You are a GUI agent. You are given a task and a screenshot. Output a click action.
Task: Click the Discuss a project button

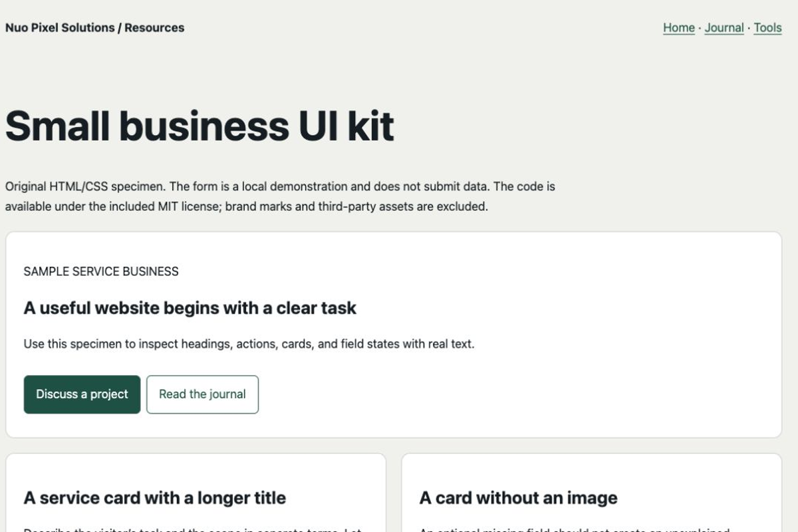click(x=82, y=394)
